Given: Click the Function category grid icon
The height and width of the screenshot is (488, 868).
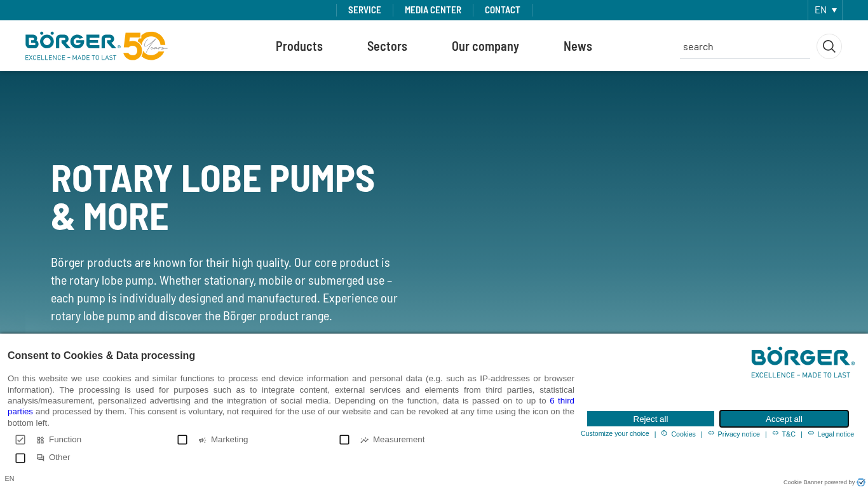Looking at the screenshot, I should [x=41, y=440].
